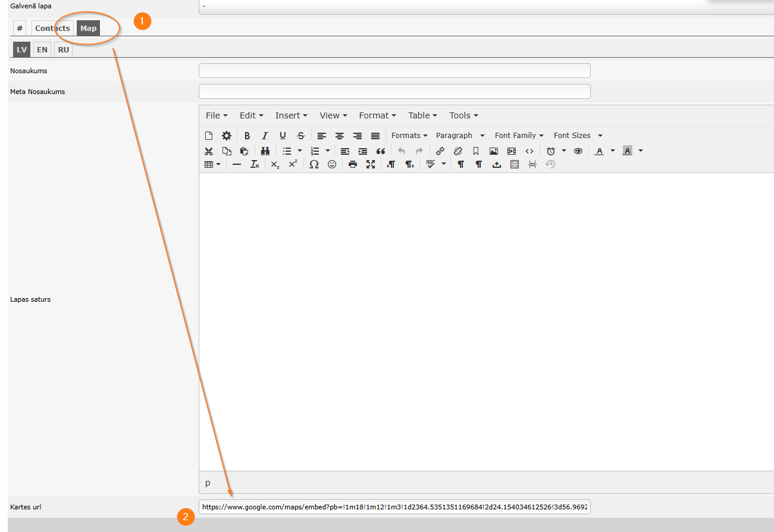This screenshot has height=532, width=774.
Task: Click the emoticons smiley icon
Action: pos(332,164)
